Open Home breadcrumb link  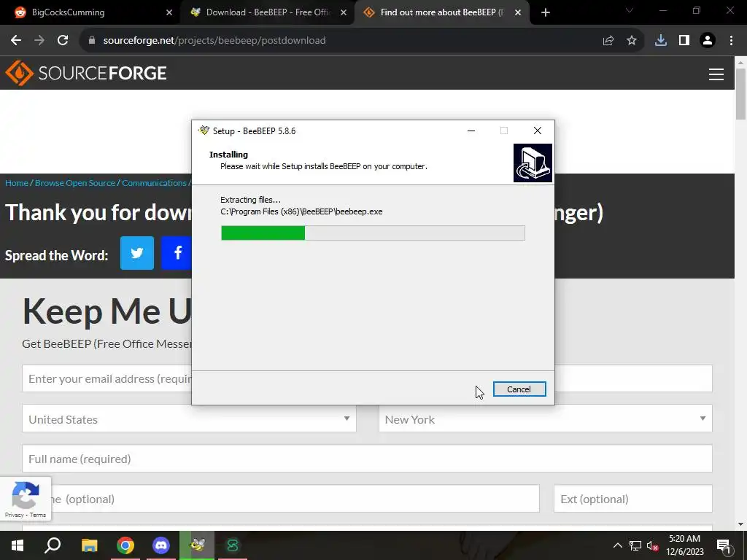coord(17,183)
